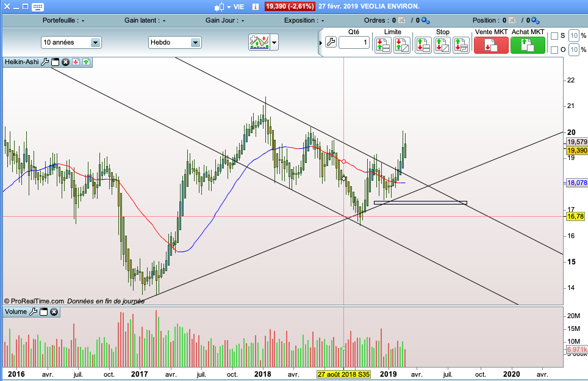Click the candlestick chart style icon
Screen dimensions: 588x381
pos(219,7)
